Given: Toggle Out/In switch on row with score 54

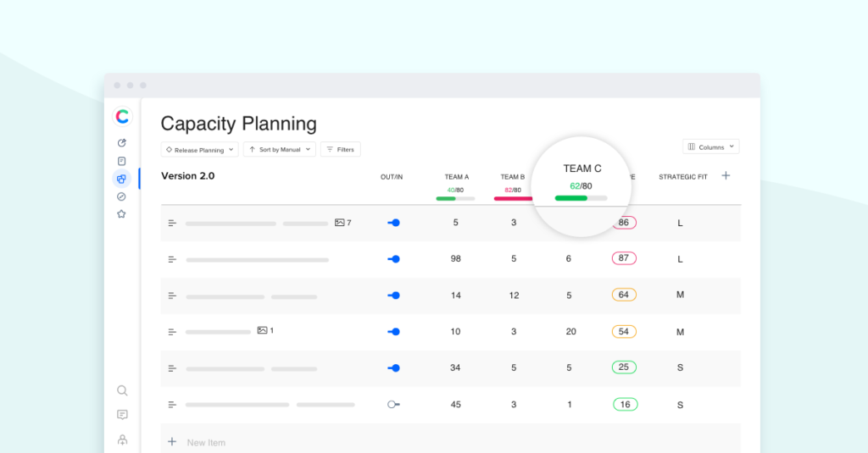Looking at the screenshot, I should pos(393,332).
